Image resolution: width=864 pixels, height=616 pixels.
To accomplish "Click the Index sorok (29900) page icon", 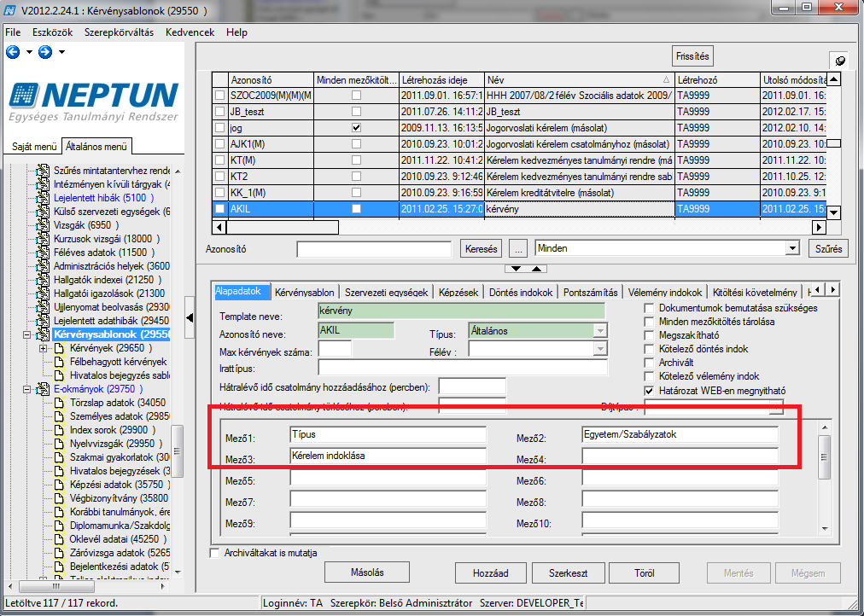I will [60, 430].
